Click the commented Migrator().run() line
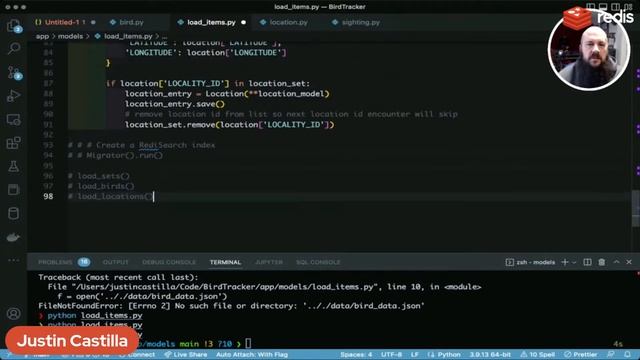 click(x=115, y=156)
